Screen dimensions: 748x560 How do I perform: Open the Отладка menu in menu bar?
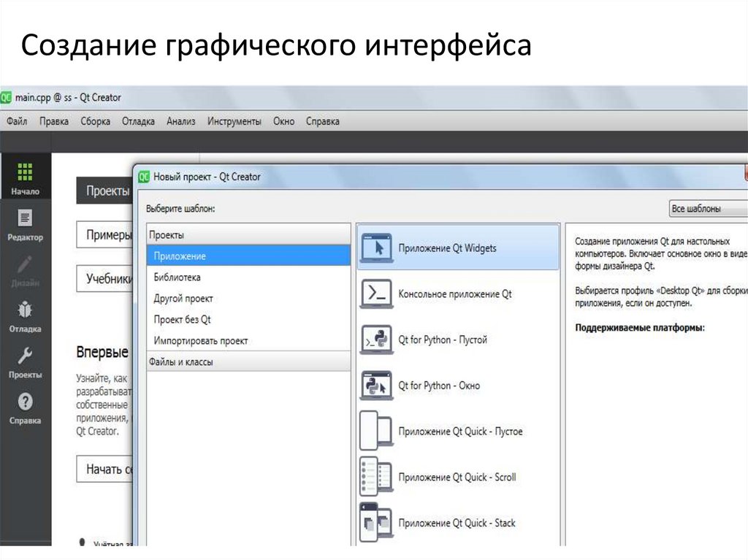click(138, 121)
